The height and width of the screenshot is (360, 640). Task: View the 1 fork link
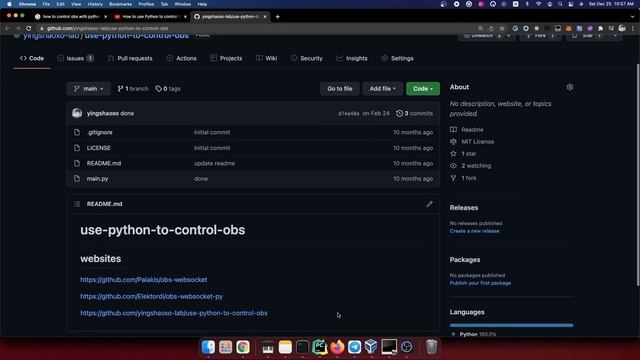pos(463,178)
